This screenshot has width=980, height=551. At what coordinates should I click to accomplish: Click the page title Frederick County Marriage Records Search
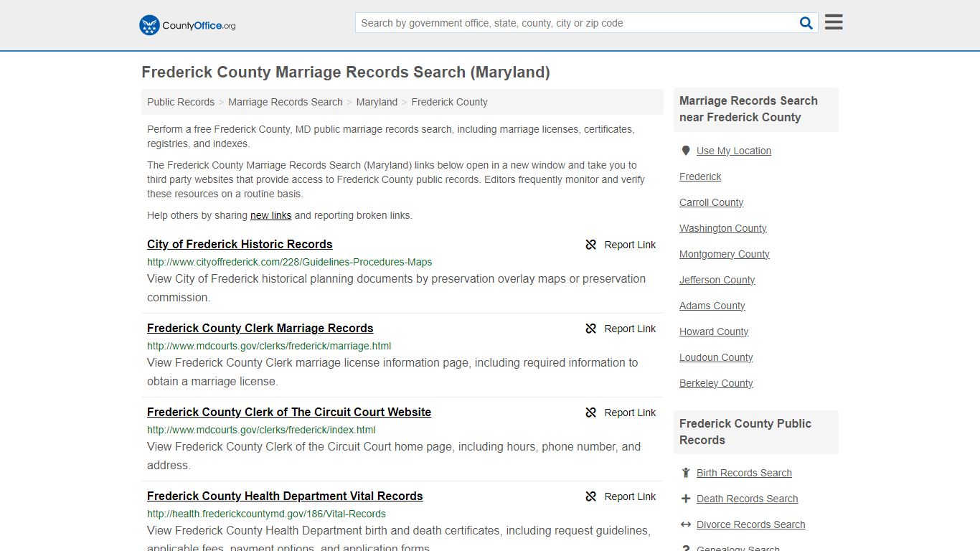(x=346, y=72)
